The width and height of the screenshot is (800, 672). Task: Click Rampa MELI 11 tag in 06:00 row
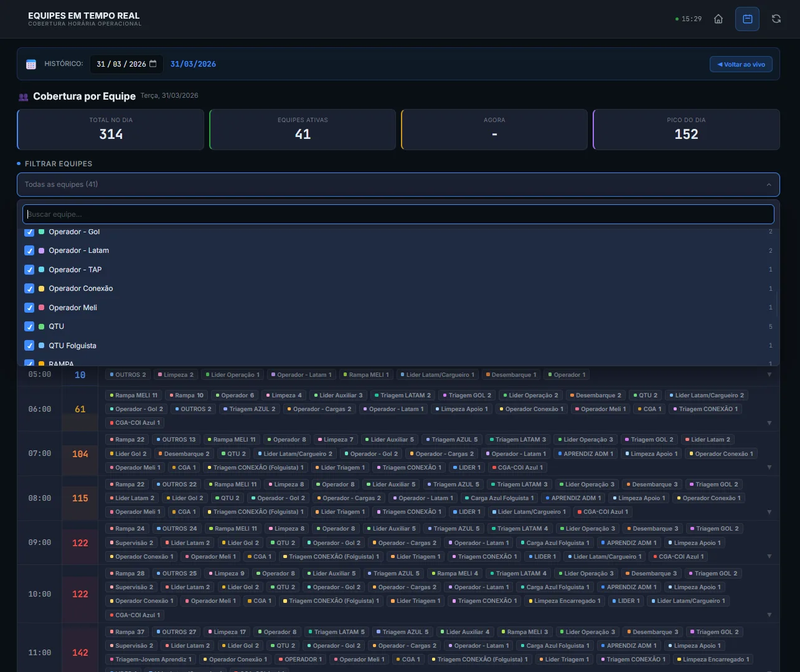134,395
